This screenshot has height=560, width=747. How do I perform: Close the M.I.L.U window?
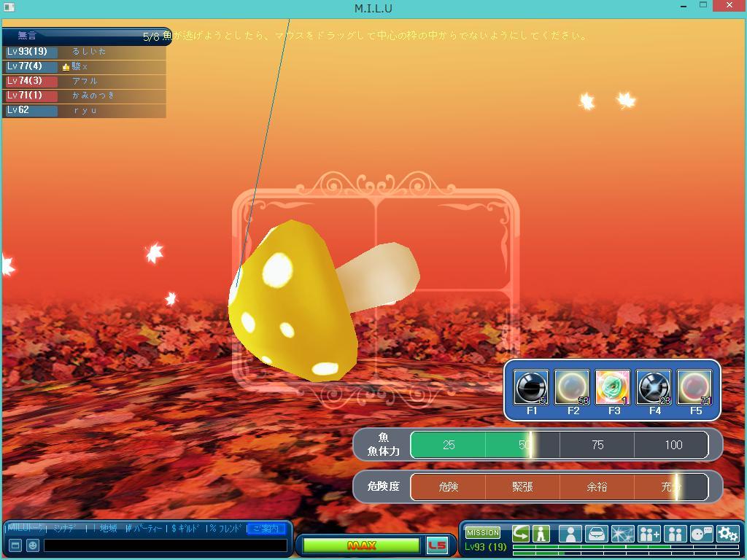click(729, 6)
